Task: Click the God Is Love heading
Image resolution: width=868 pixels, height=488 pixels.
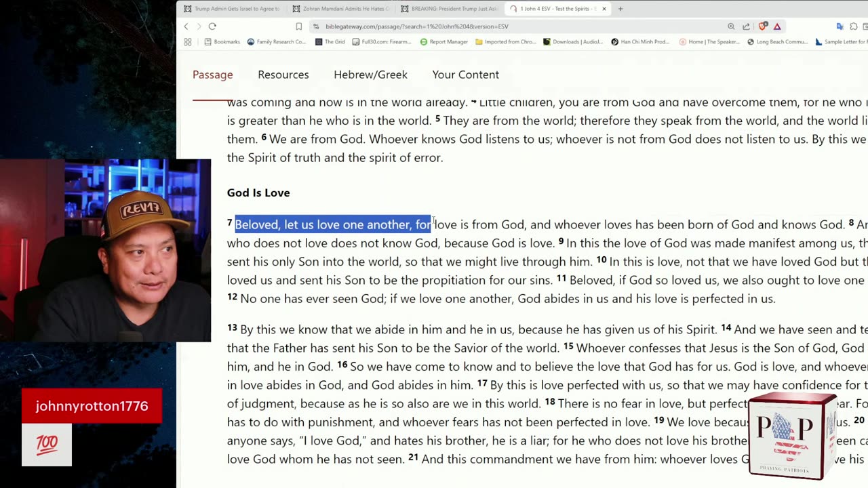Action: coord(258,192)
